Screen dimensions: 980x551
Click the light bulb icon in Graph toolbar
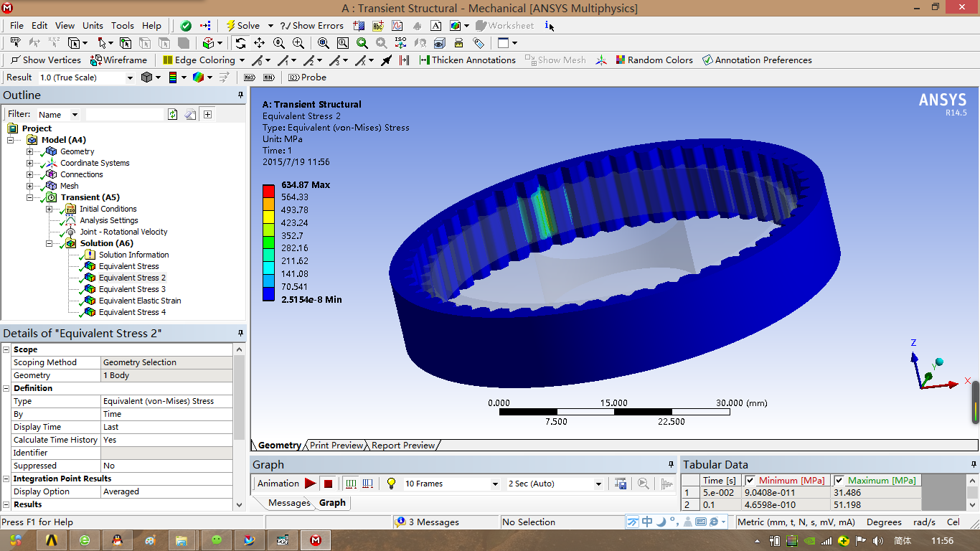[x=391, y=484]
